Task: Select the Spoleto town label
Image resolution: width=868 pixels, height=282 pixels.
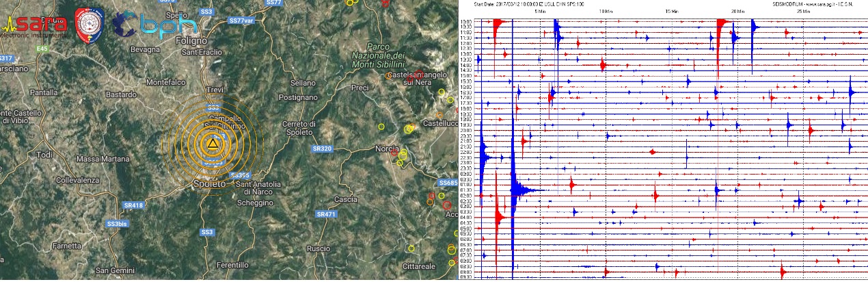Action: 211,184
